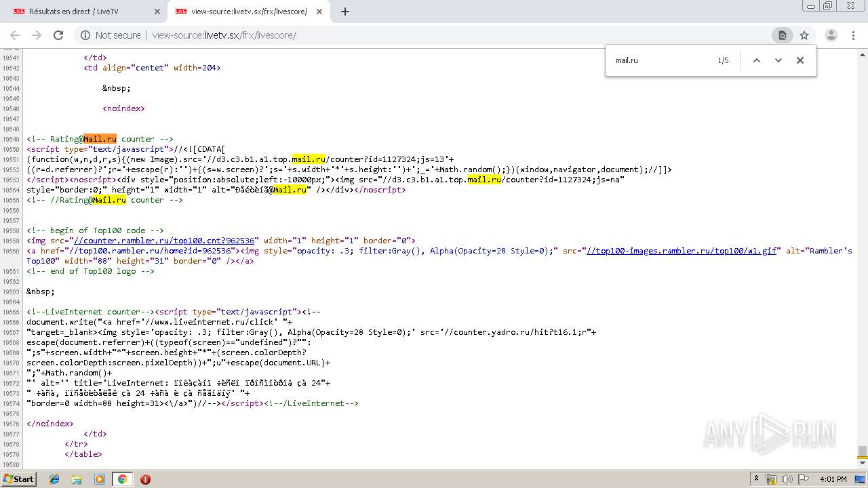
Task: View site information for Not secure
Action: (111, 35)
